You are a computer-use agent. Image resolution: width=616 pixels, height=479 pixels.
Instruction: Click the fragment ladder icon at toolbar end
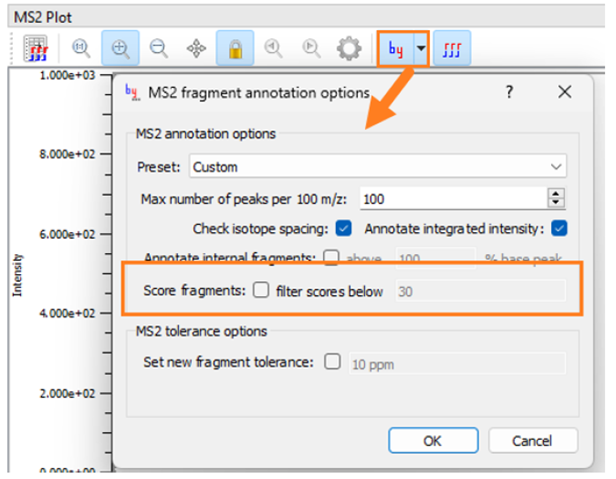[453, 48]
